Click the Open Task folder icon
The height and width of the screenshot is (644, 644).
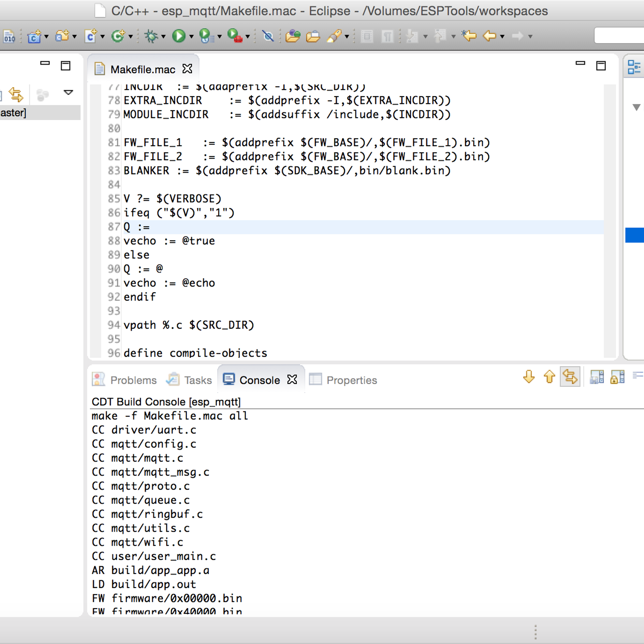(x=313, y=37)
